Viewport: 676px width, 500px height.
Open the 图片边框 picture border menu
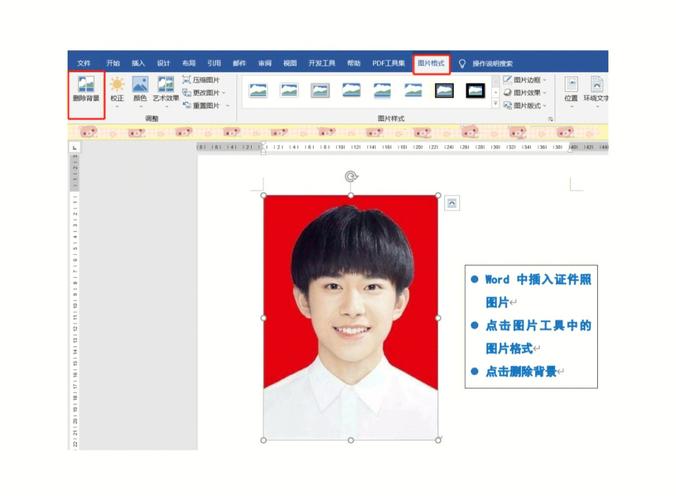pyautogui.click(x=525, y=80)
